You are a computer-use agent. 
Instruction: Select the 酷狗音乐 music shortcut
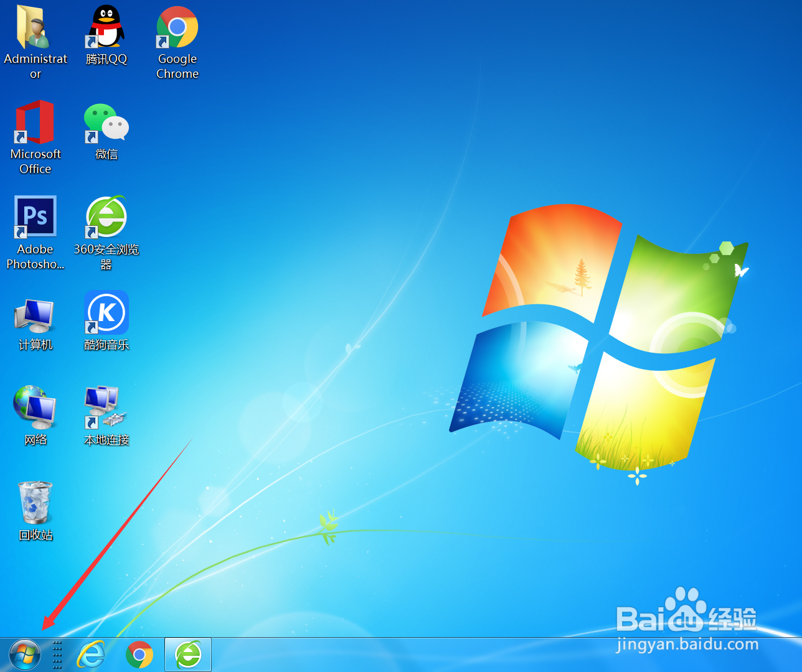coord(106,312)
